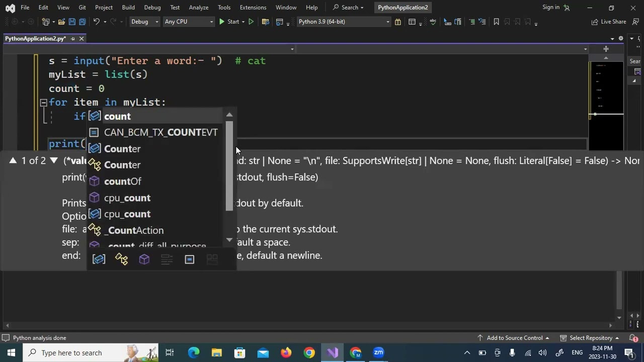The image size is (644, 362).
Task: Show previous signature overload with up triangle
Action: (13, 160)
